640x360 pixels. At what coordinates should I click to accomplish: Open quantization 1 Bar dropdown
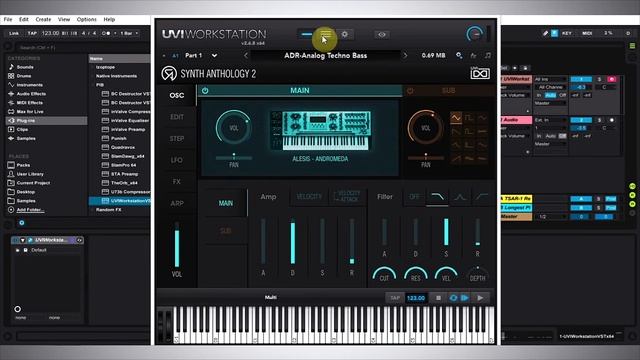[129, 33]
